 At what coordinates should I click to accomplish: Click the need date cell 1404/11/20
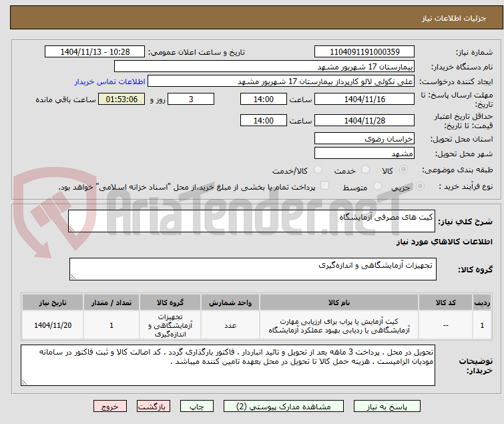click(x=53, y=325)
